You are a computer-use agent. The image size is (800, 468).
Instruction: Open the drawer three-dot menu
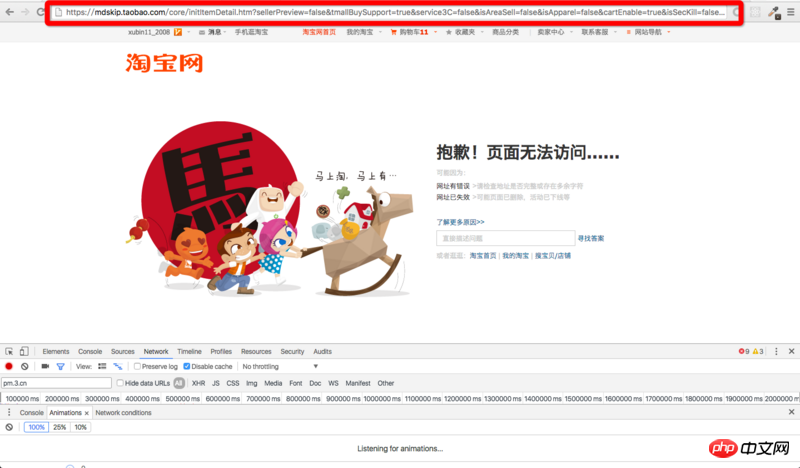tap(9, 412)
